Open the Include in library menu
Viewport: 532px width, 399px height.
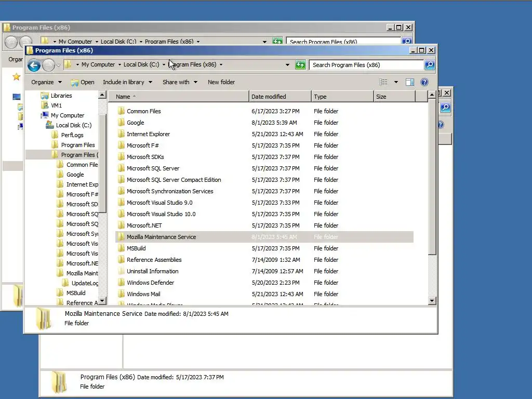tap(128, 82)
